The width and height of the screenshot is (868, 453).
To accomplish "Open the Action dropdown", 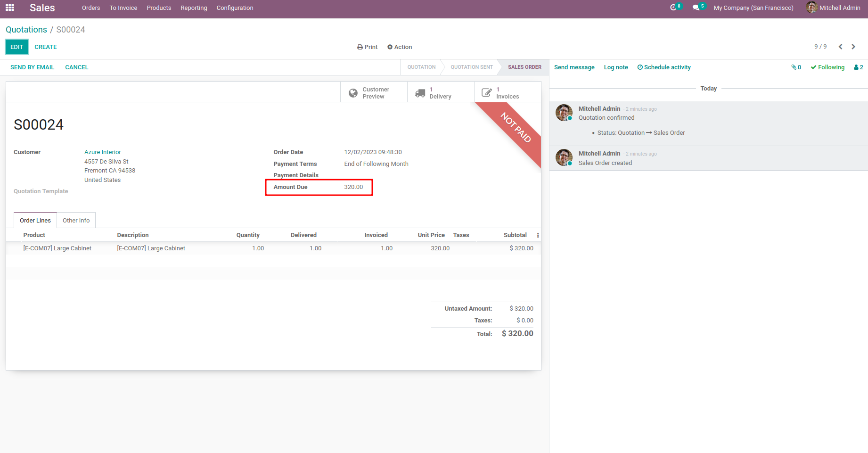I will pyautogui.click(x=400, y=47).
